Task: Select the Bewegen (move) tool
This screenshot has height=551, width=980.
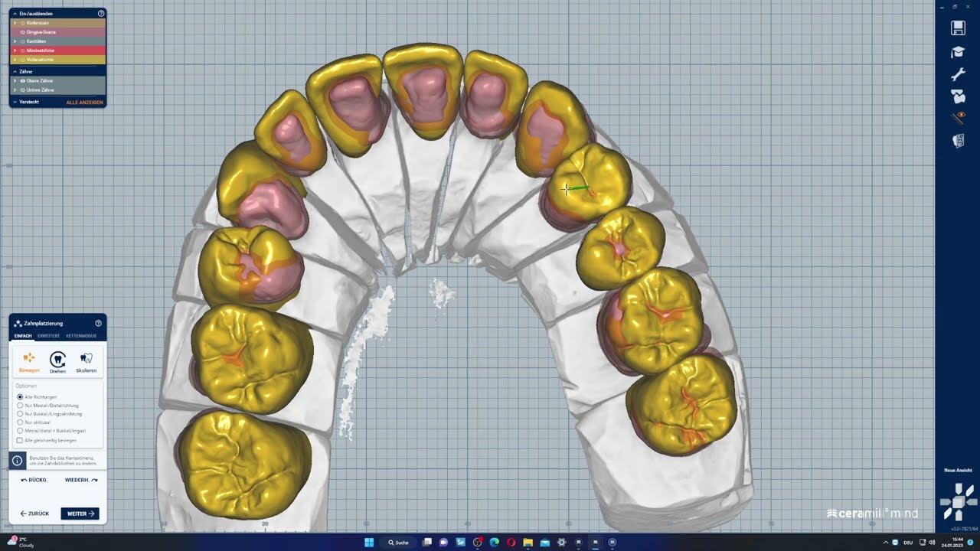Action: pos(29,362)
